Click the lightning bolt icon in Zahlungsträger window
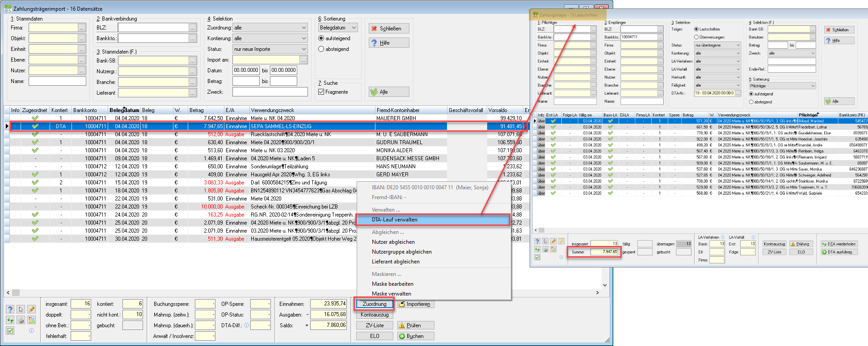This screenshot has width=868, height=346. [x=561, y=242]
